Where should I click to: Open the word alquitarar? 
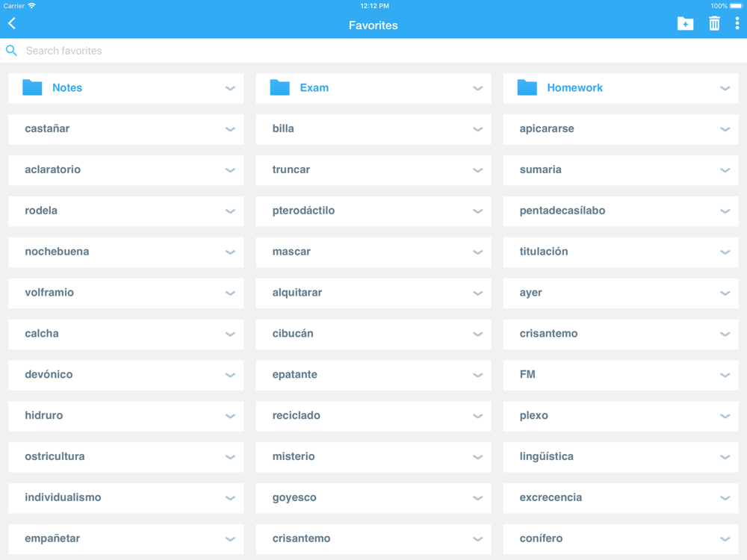click(297, 293)
